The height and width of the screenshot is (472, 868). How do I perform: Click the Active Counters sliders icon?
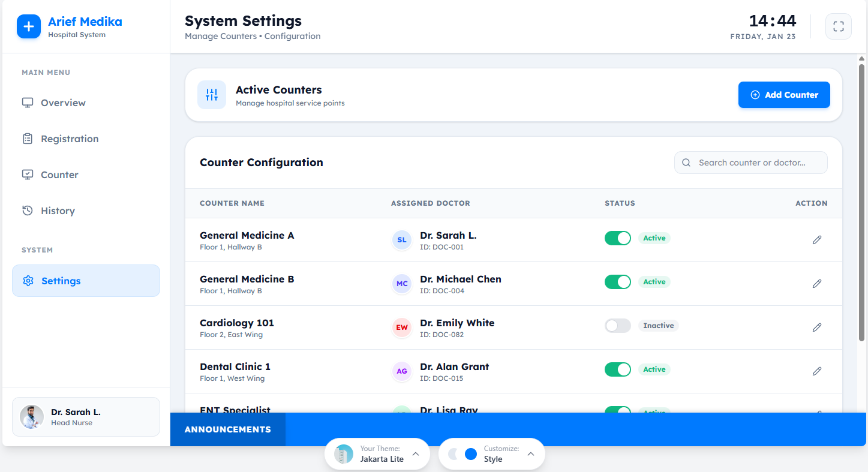pos(212,95)
